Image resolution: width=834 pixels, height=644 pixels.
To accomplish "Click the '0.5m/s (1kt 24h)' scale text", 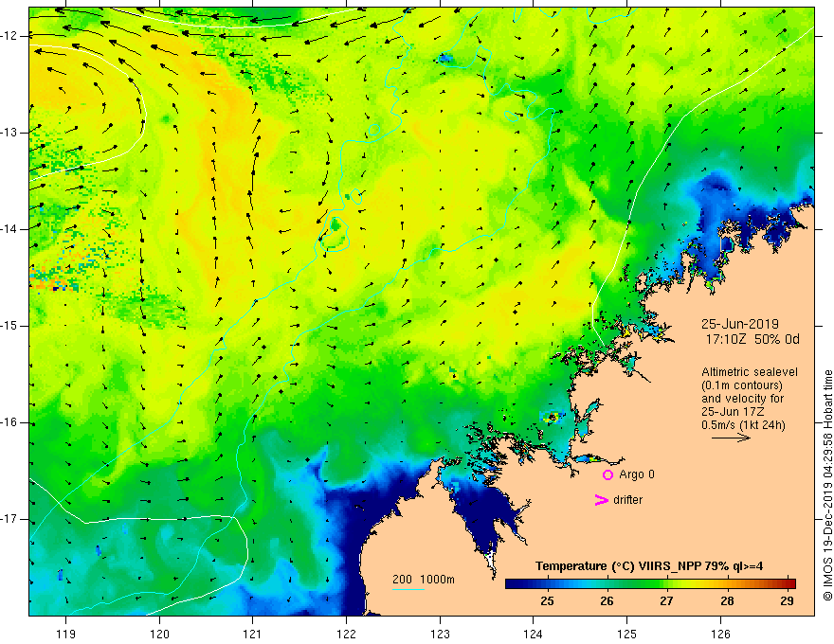I will (743, 425).
